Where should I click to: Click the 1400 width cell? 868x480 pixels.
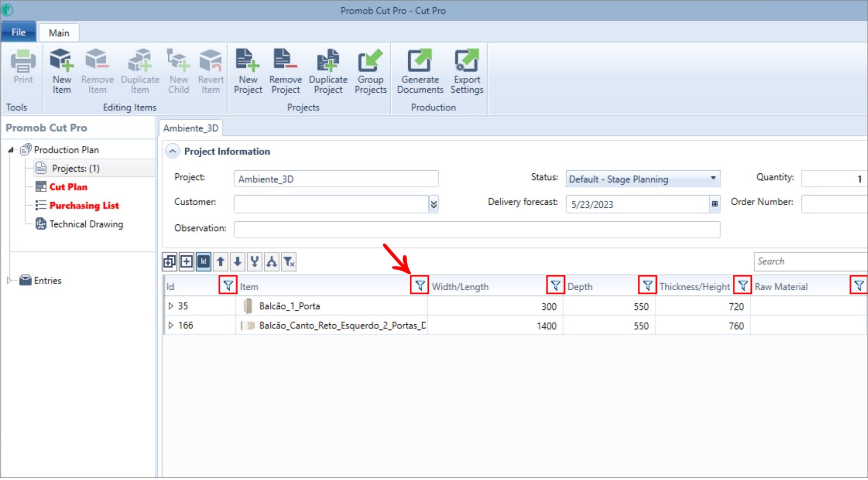(x=495, y=326)
